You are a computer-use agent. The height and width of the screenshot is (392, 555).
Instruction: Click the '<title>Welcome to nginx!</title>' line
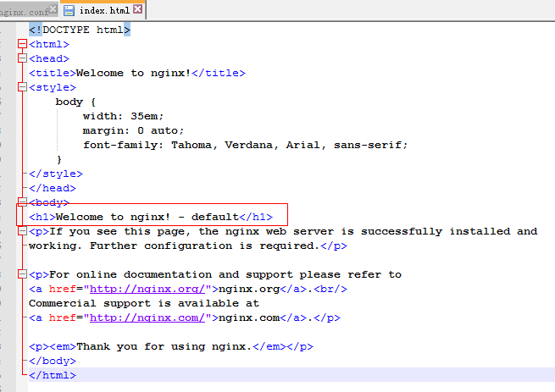137,73
